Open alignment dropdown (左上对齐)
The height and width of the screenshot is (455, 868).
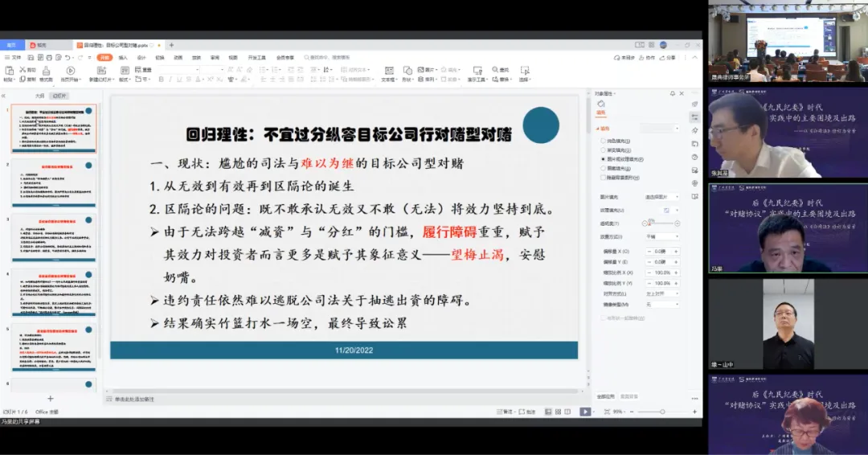[662, 294]
